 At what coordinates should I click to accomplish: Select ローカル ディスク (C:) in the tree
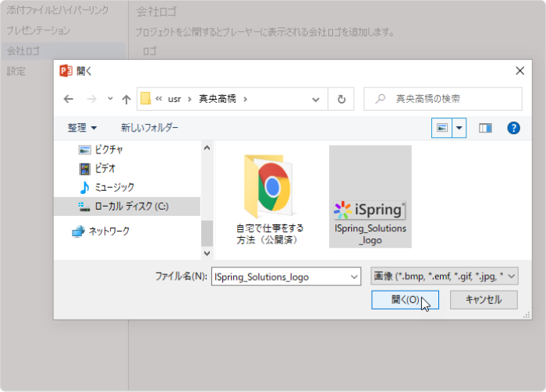click(127, 207)
